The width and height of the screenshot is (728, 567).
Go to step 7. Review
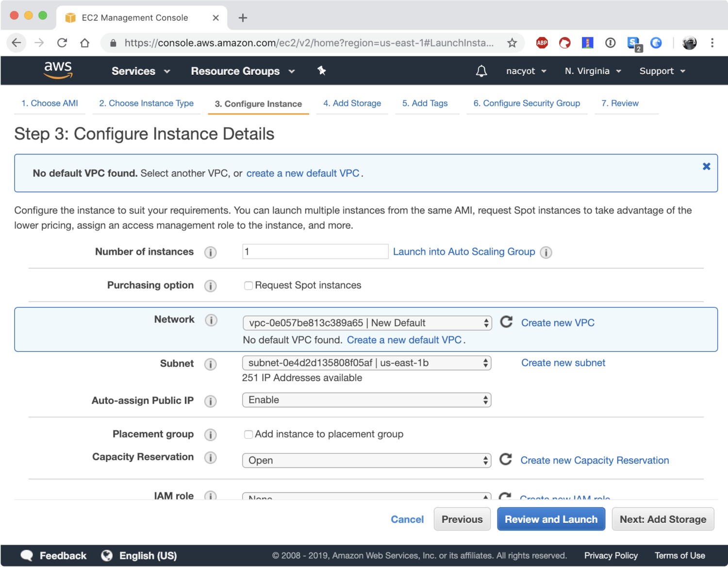620,103
